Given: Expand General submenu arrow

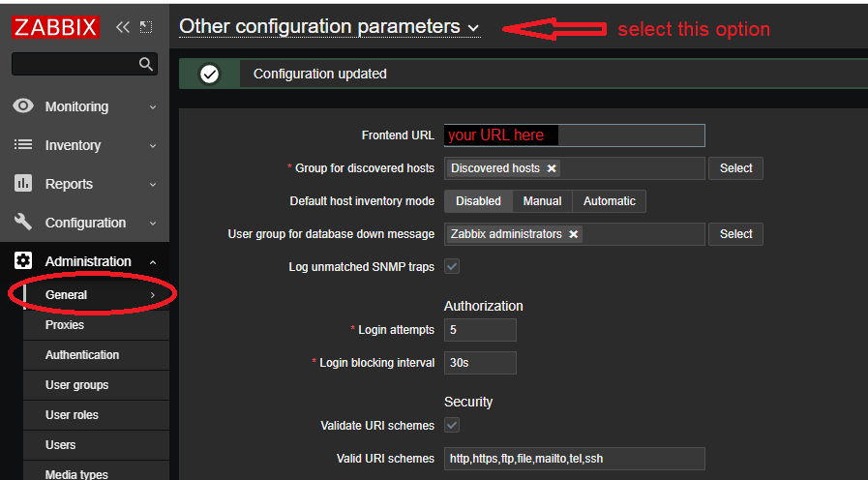Looking at the screenshot, I should click(x=153, y=295).
